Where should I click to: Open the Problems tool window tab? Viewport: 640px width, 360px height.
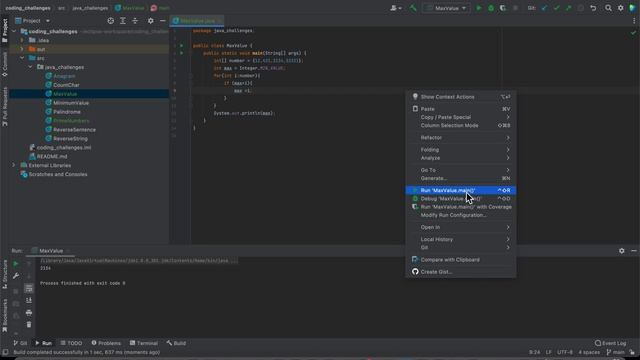coord(106,343)
